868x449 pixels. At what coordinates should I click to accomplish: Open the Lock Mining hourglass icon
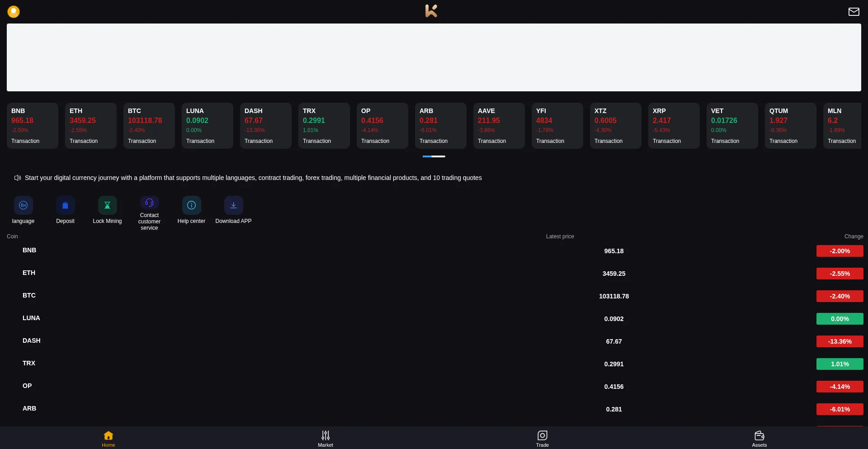[x=107, y=205]
